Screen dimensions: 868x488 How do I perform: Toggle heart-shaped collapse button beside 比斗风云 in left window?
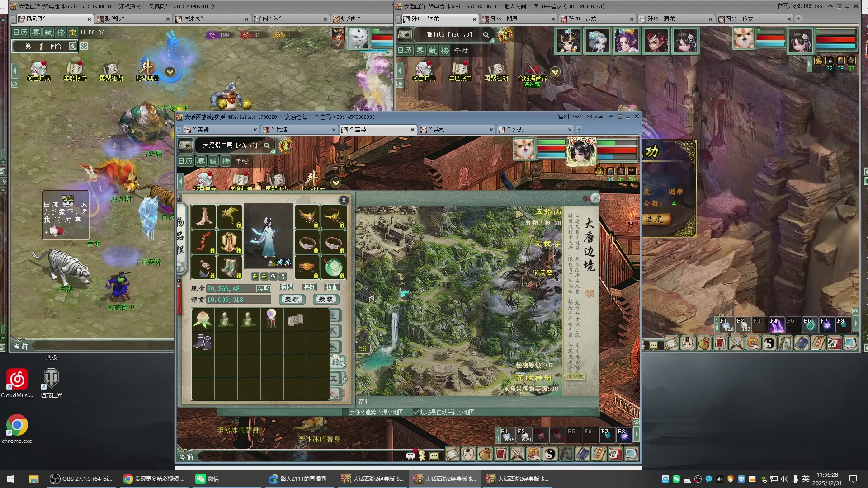tap(170, 72)
